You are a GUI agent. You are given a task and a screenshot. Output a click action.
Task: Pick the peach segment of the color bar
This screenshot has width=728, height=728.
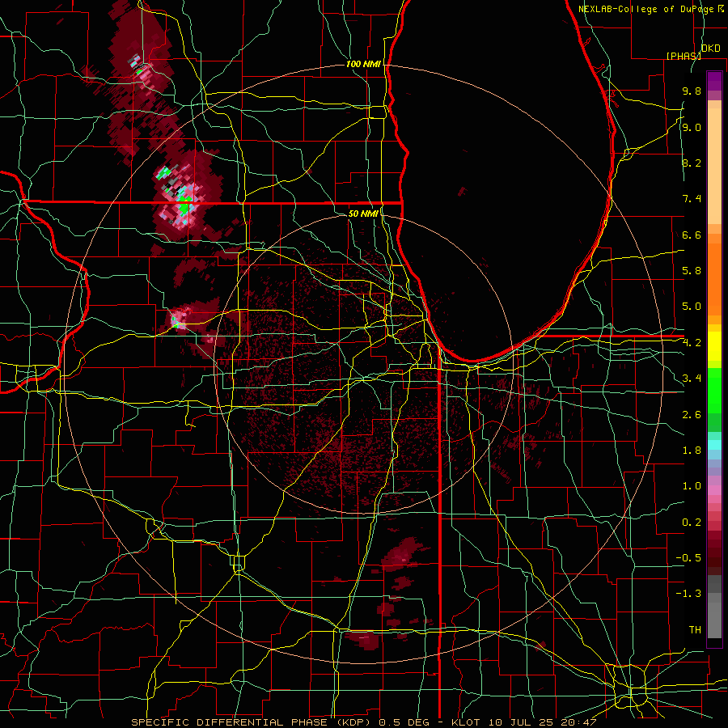pos(714,167)
